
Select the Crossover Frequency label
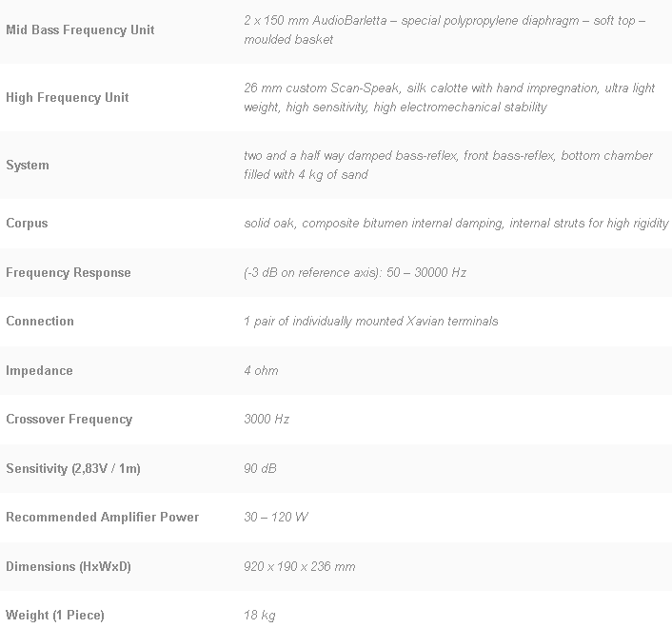[x=69, y=419]
